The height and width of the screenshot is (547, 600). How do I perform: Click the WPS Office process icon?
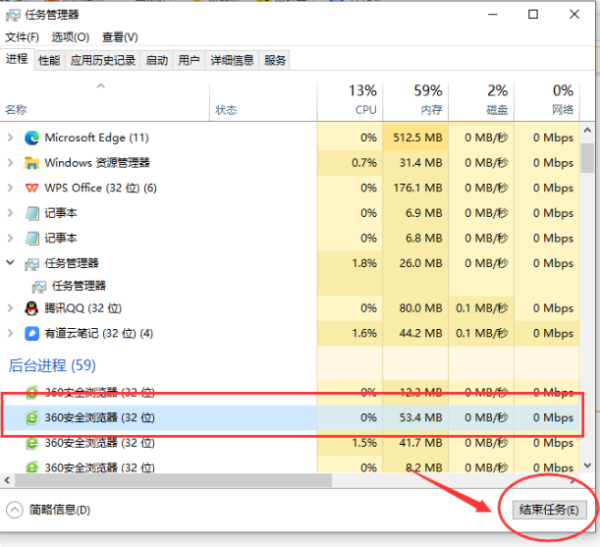coord(32,188)
